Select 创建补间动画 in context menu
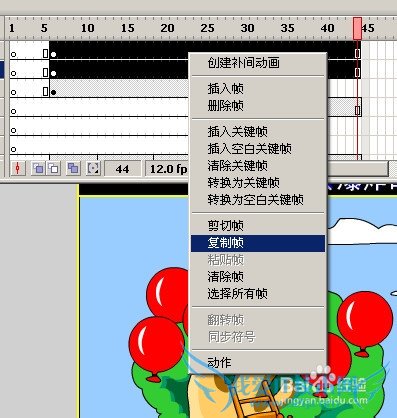The image size is (397, 418). (258, 63)
